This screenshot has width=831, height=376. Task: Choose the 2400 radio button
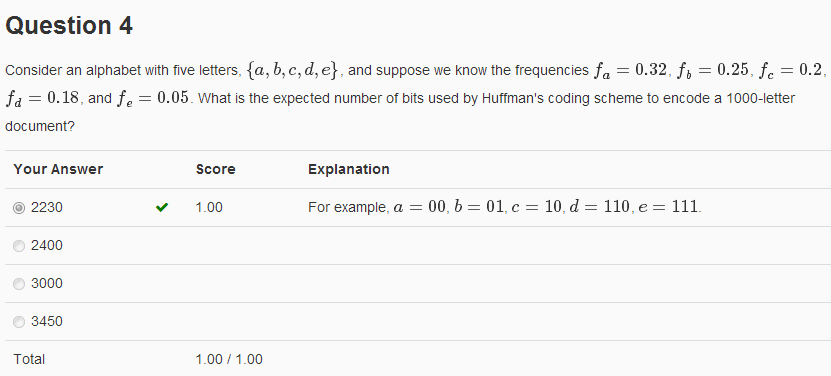click(19, 246)
